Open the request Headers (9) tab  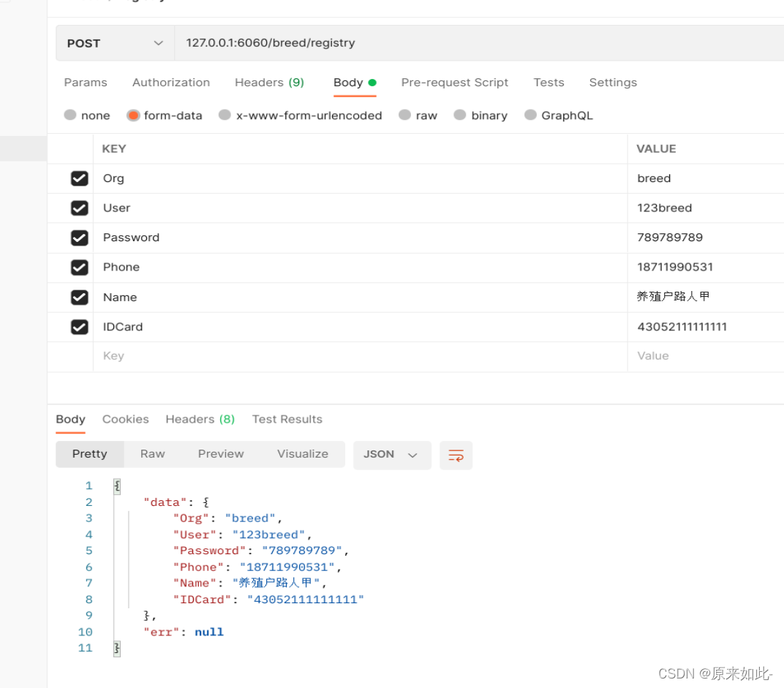269,83
